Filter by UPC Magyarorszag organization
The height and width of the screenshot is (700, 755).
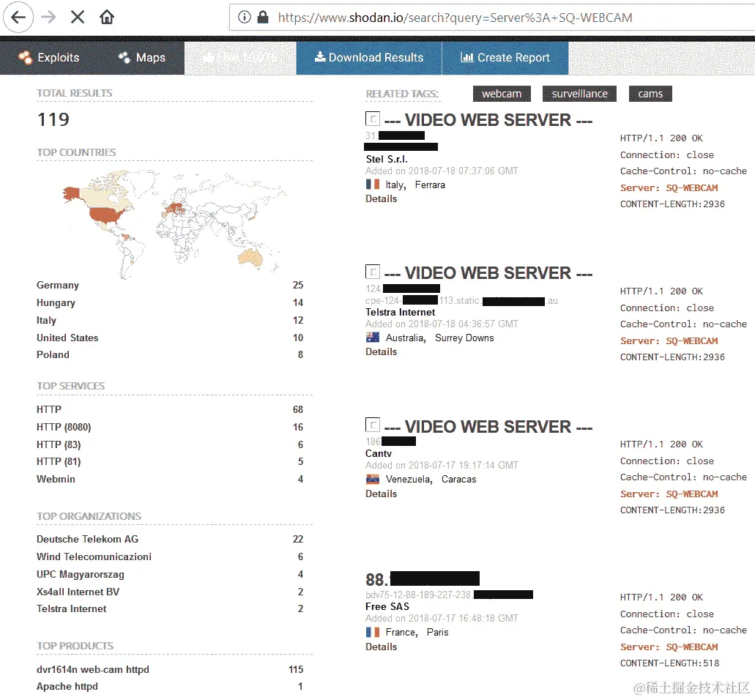(81, 574)
